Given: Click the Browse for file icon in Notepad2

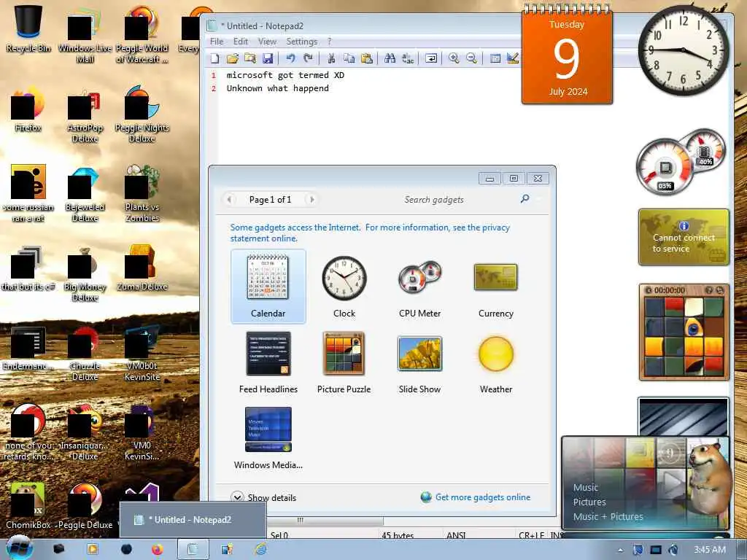Looking at the screenshot, I should pyautogui.click(x=250, y=58).
